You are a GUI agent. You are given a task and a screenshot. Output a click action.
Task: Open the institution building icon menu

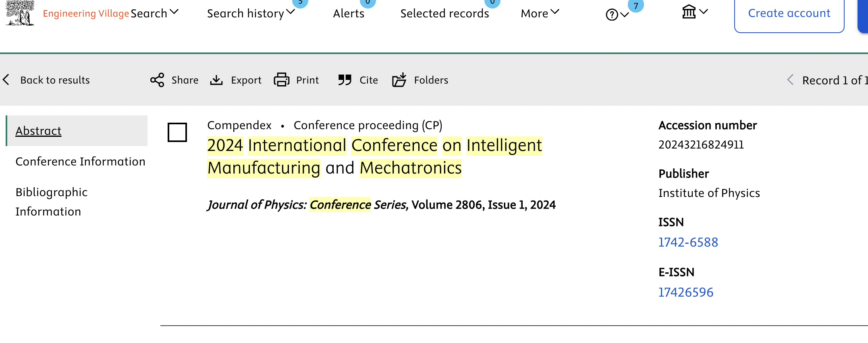(689, 12)
